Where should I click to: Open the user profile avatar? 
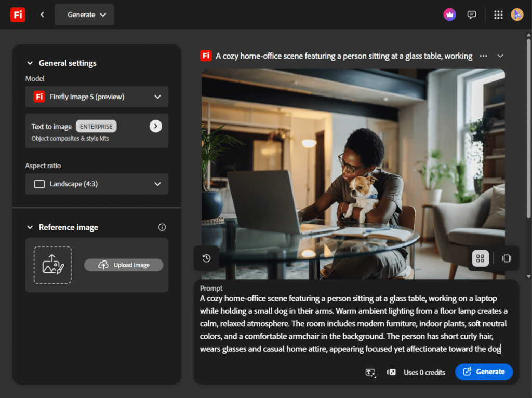point(517,15)
